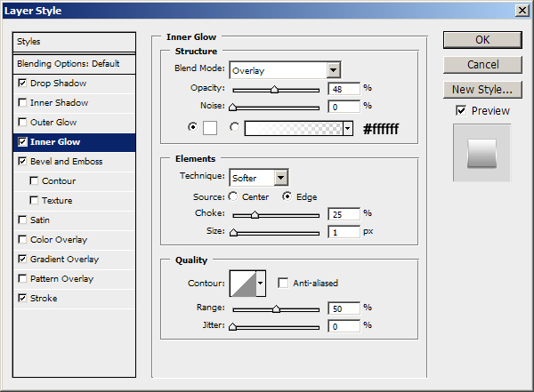This screenshot has height=392, width=534.
Task: Enable the Pattern Overlay checkbox
Action: click(22, 278)
